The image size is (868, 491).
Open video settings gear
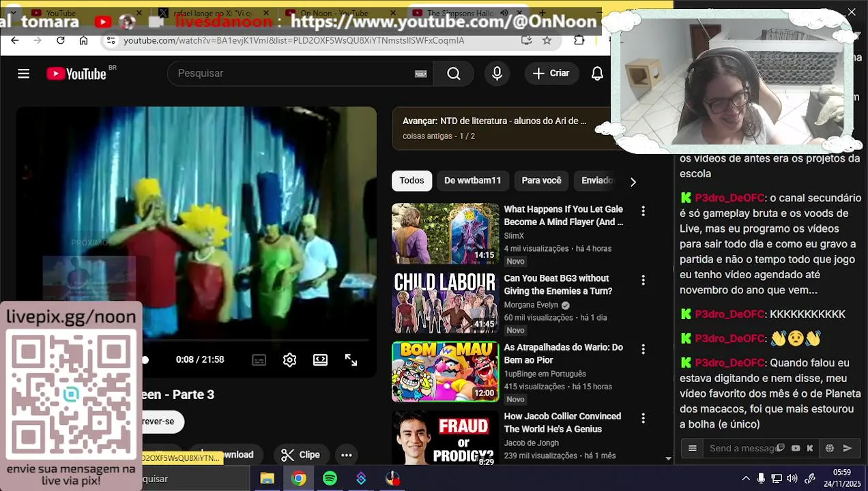[x=289, y=360]
